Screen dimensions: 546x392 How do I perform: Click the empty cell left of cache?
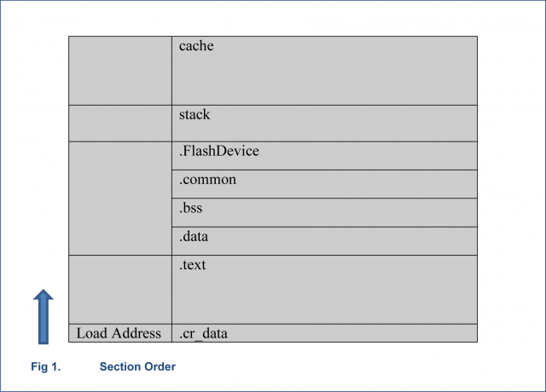pos(119,70)
